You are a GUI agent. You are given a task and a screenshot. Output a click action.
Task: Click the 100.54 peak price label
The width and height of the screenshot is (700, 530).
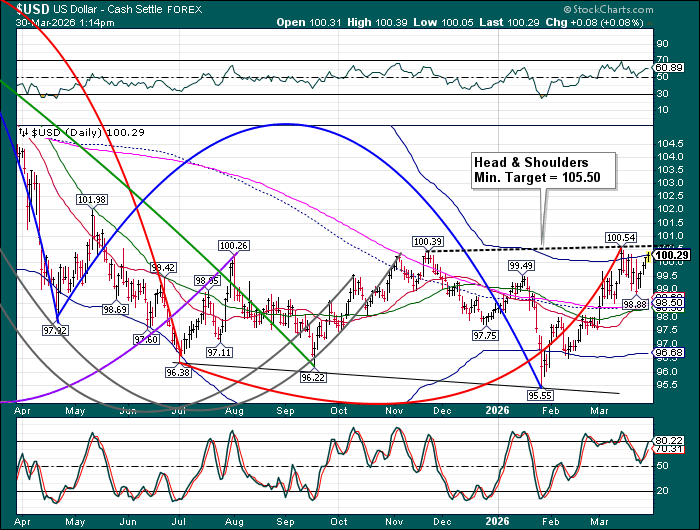coord(620,238)
